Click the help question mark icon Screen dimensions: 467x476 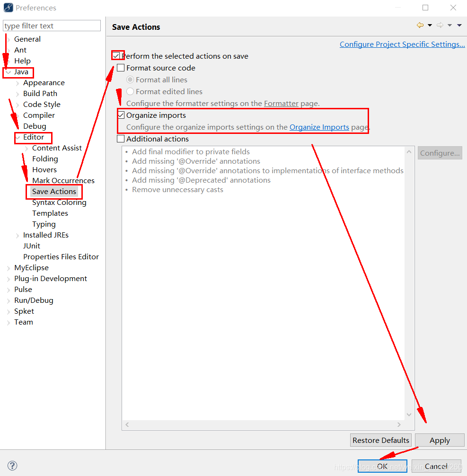coord(12,466)
